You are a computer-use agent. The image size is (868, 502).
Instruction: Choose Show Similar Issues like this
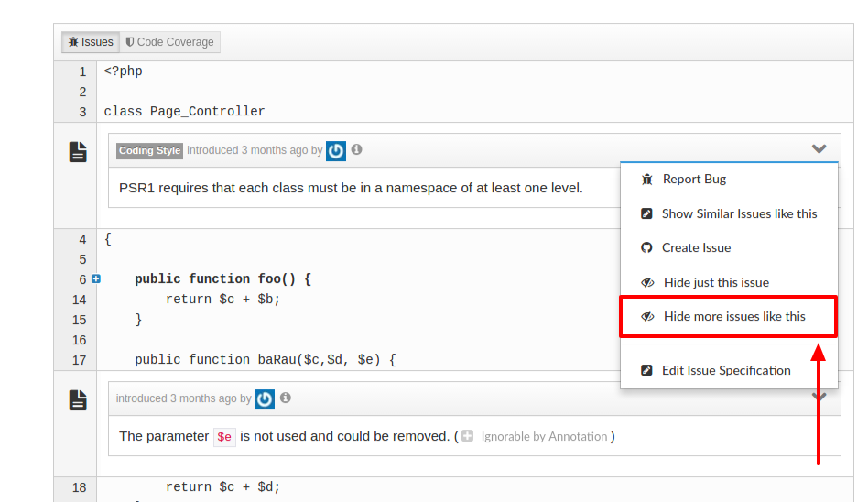coord(739,213)
